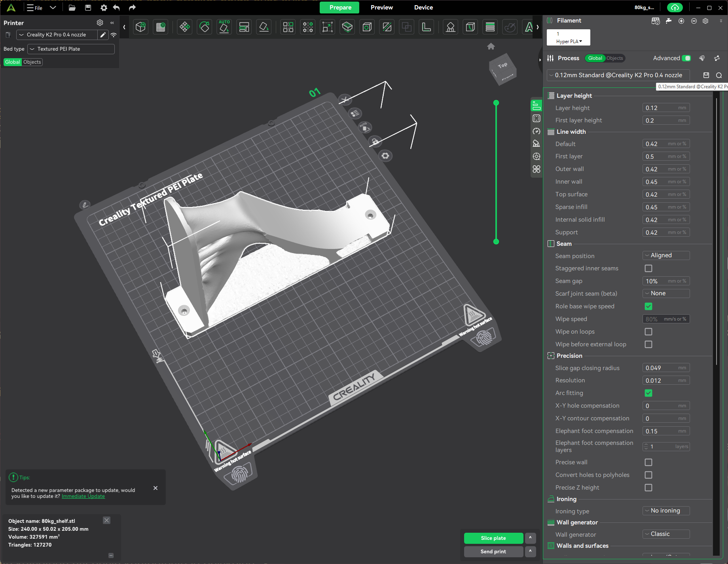Open the Device tab
Viewport: 728px width, 564px height.
423,8
